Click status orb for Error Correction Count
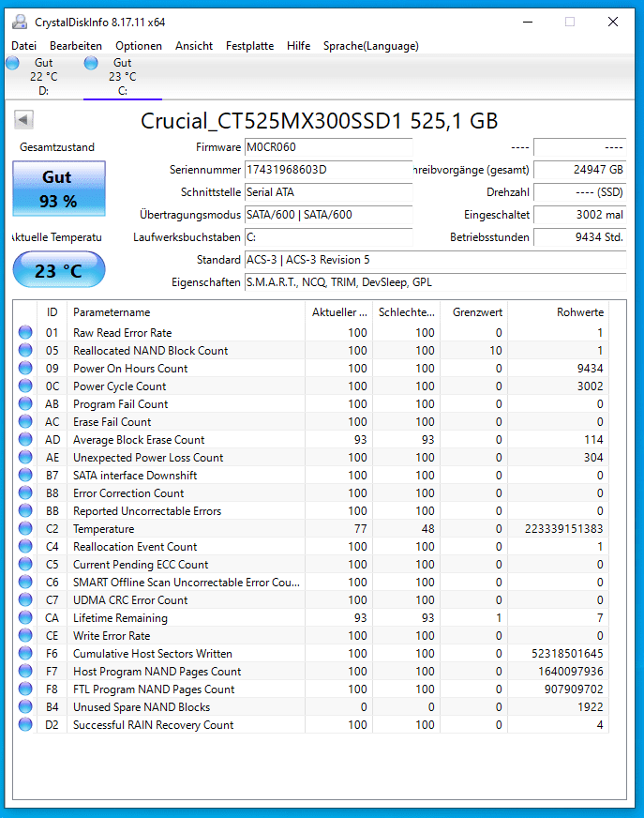 tap(25, 492)
